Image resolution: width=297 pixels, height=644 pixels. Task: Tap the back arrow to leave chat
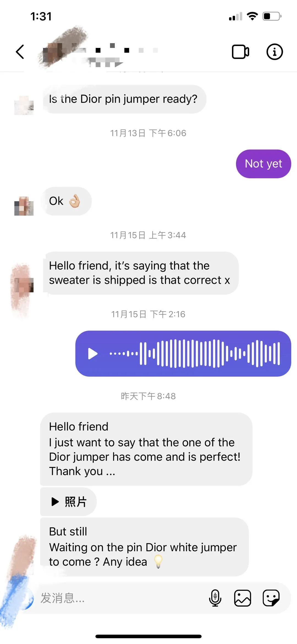tap(20, 52)
